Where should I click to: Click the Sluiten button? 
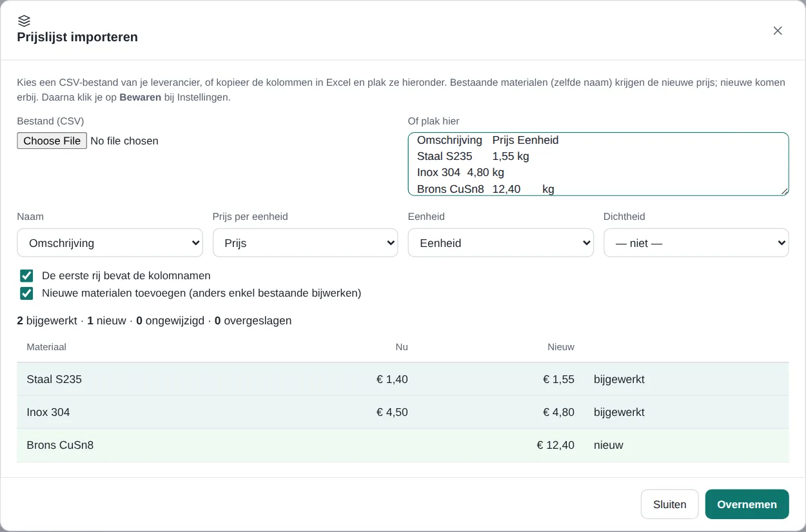(x=670, y=504)
